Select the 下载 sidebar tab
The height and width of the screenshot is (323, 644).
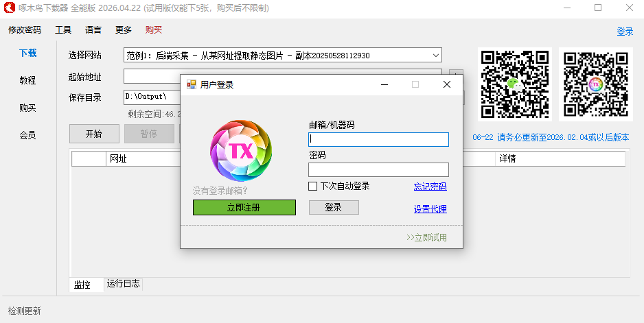click(x=28, y=53)
